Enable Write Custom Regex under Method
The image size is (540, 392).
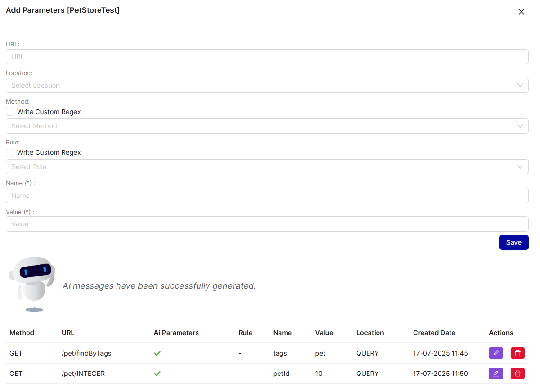(x=9, y=112)
